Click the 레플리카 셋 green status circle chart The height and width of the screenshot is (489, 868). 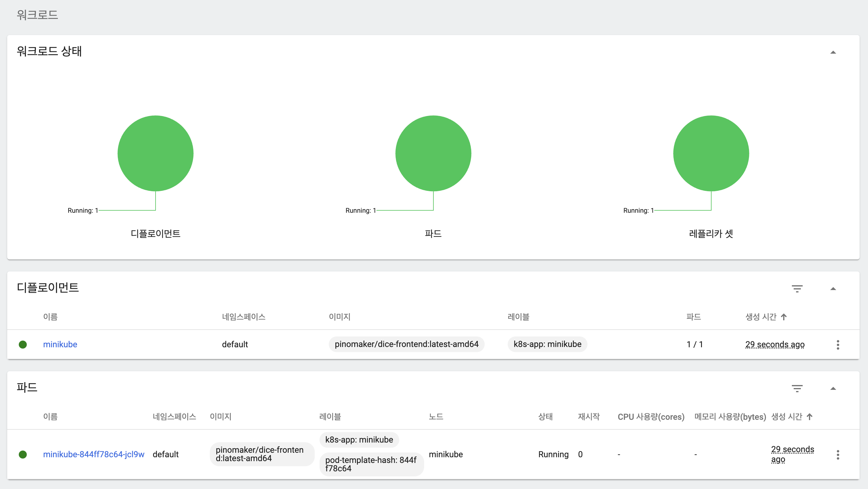[x=711, y=154]
